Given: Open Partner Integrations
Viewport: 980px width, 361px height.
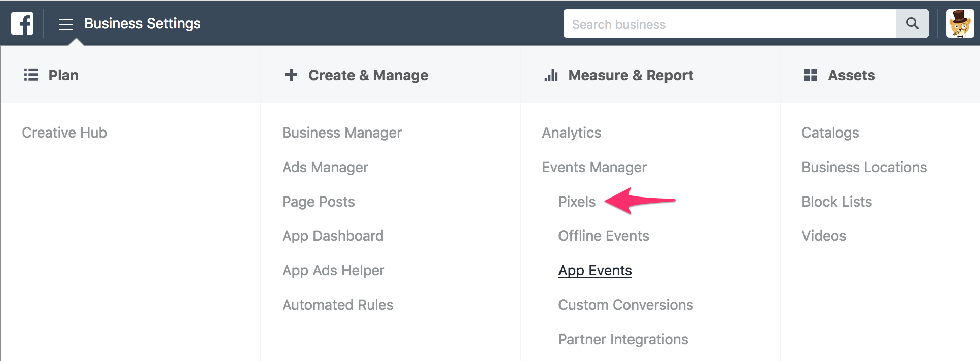Looking at the screenshot, I should click(623, 339).
